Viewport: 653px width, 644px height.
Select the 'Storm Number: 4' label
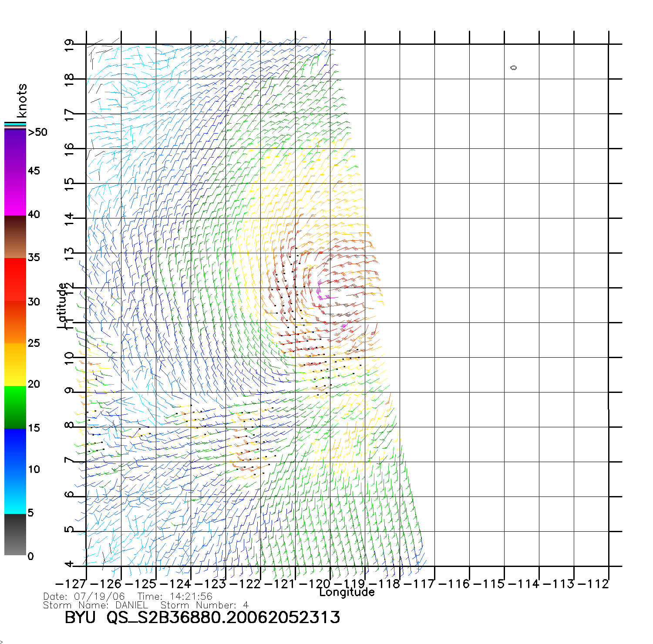coord(204,605)
